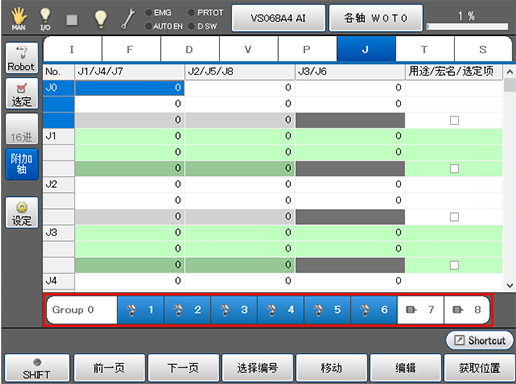Screen dimensions: 516x384
Task: Click the Group 0 field
Action: [x=82, y=310]
